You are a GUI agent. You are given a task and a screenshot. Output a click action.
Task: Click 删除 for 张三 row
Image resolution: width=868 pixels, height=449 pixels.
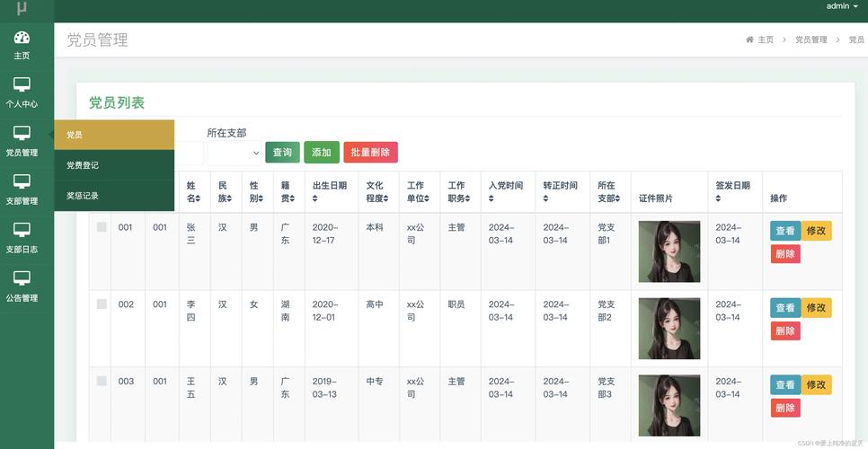pos(785,254)
